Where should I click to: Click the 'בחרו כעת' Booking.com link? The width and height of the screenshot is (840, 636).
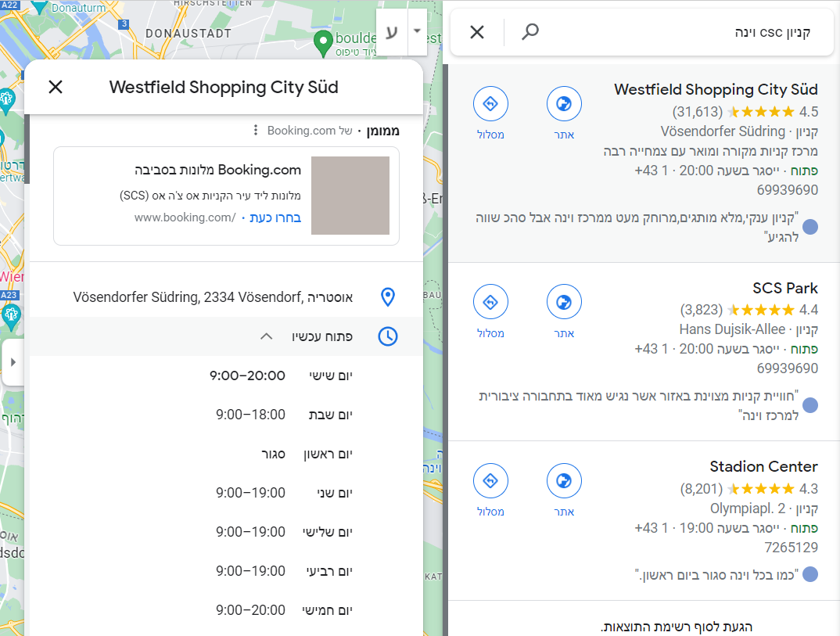275,217
